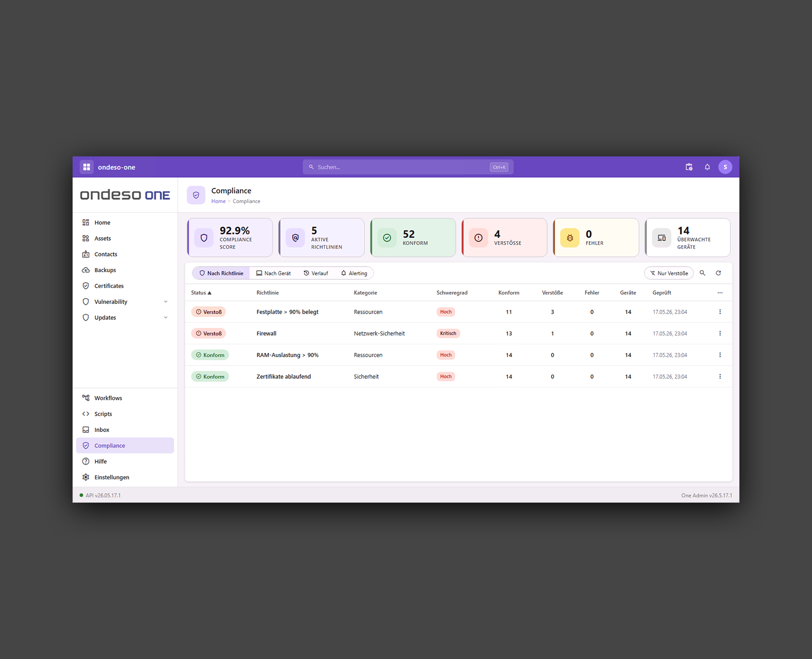Click Zertifikate ablaufend policy name
The height and width of the screenshot is (659, 812).
click(284, 377)
